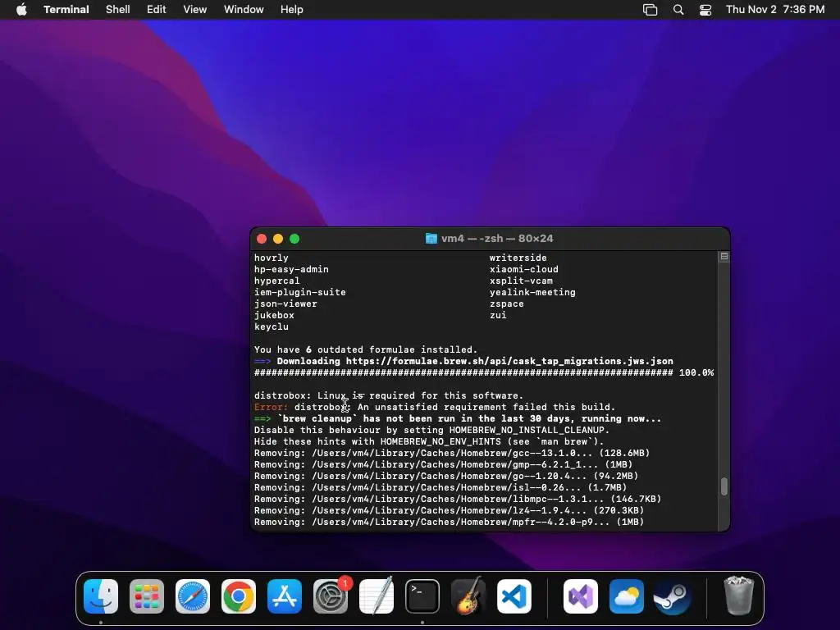Click the 'hp-easy-admin' cask name
Image resolution: width=840 pixels, height=630 pixels.
coord(291,269)
